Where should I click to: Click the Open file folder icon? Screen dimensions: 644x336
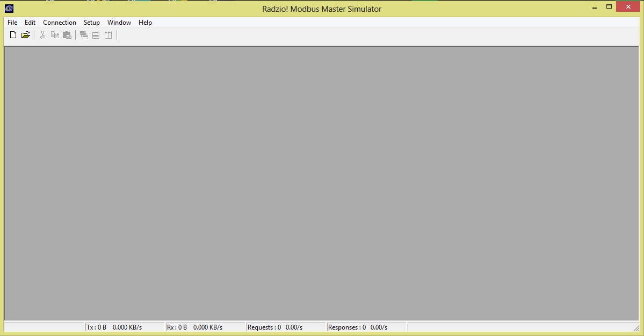(x=25, y=35)
